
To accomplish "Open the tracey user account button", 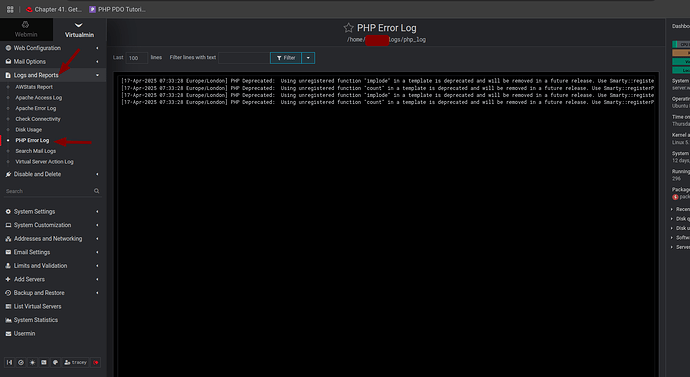I will click(x=76, y=362).
